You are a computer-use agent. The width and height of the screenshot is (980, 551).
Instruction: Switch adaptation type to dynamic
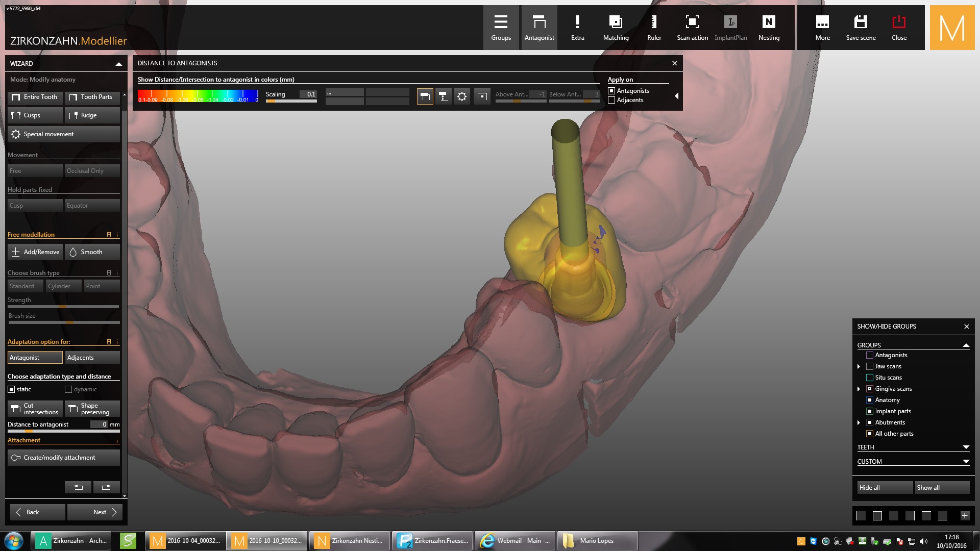click(68, 389)
